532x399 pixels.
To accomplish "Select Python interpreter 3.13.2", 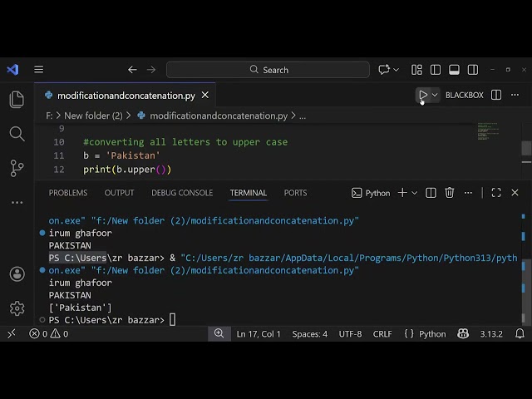I will click(x=491, y=334).
